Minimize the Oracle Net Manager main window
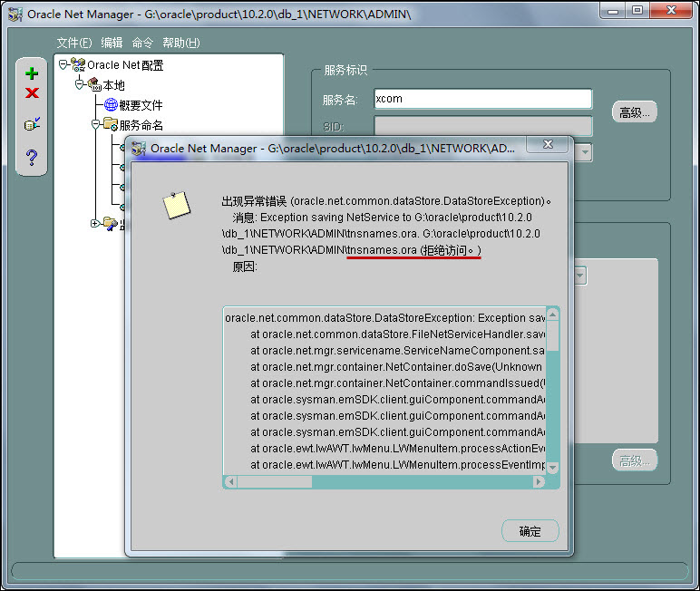700x591 pixels. [613, 11]
